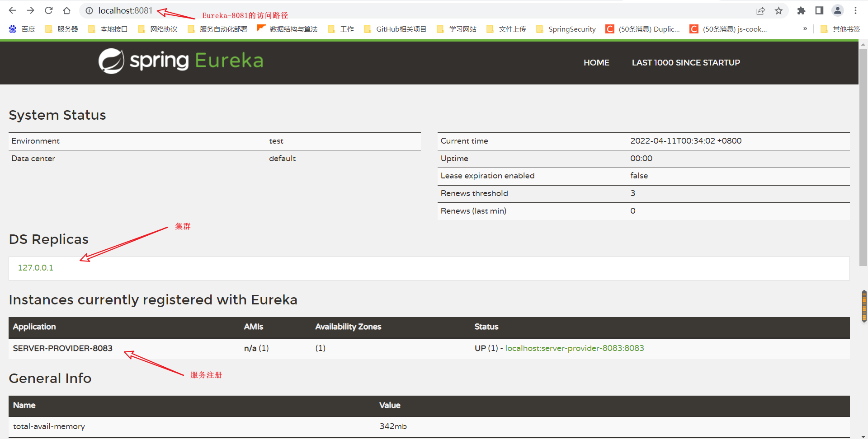Screen dimensions: 868x439
Task: Open the extensions puzzle icon
Action: click(x=801, y=10)
